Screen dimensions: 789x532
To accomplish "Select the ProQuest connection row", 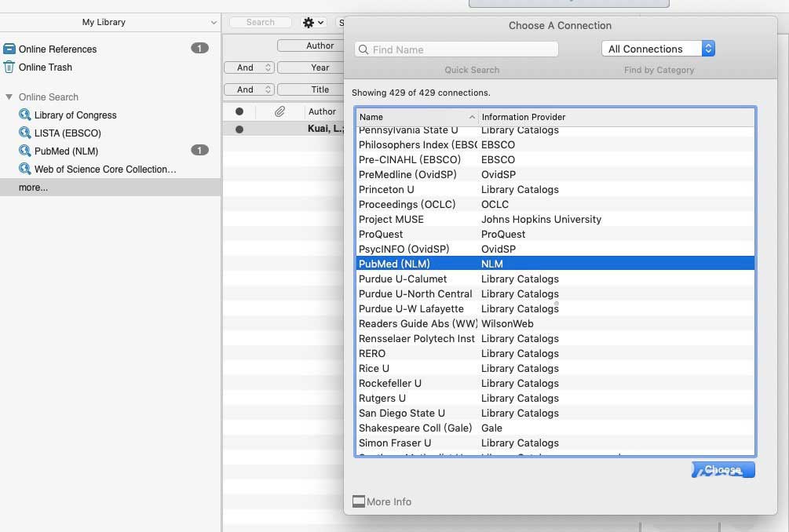I will 381,234.
